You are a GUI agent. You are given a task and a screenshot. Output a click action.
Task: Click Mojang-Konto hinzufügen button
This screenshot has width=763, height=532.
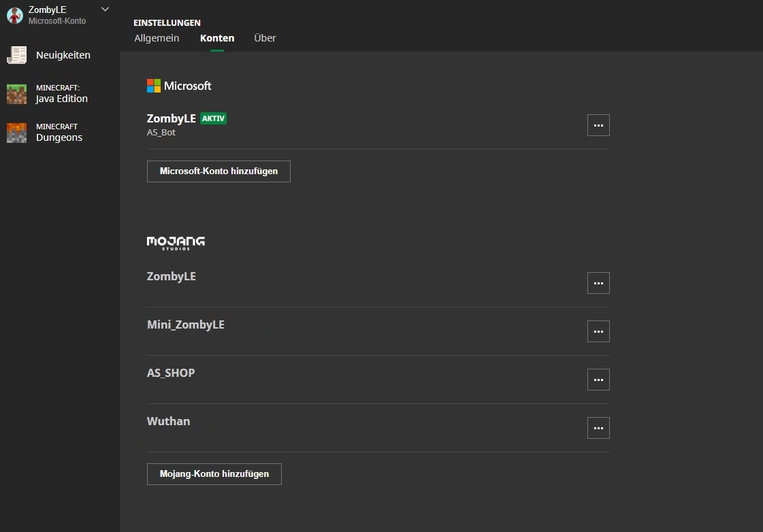click(x=214, y=474)
